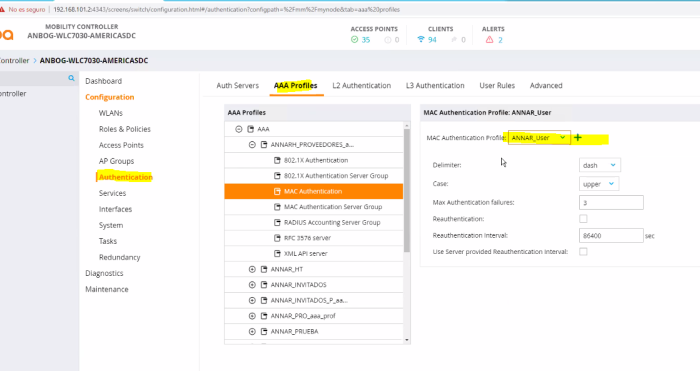
Task: Click the ANBOG-WLC7030-AMERICASDC breadcrumb
Action: [x=94, y=60]
